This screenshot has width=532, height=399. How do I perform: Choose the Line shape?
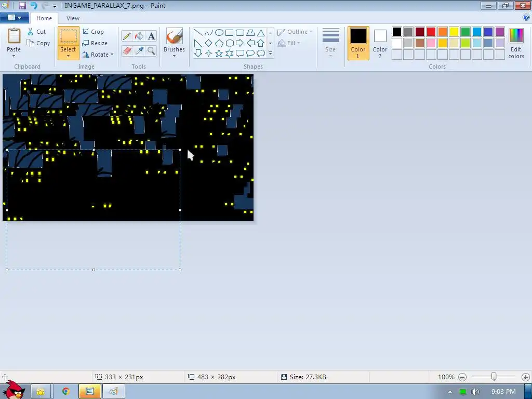click(x=198, y=33)
